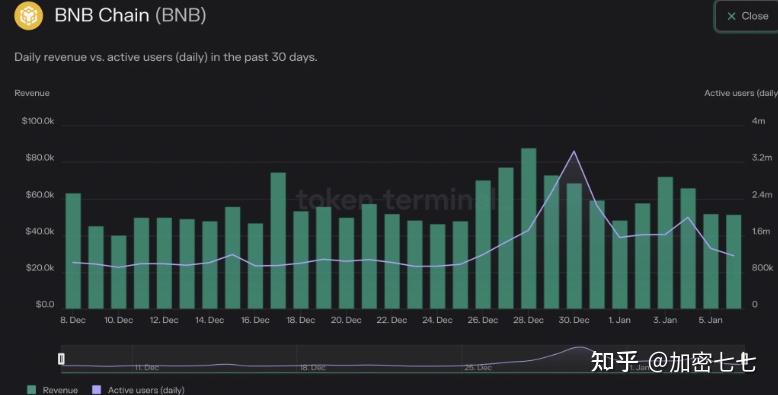Select the revenue bar for 8. Dec
Screen dimensions: 778x395
click(x=73, y=251)
